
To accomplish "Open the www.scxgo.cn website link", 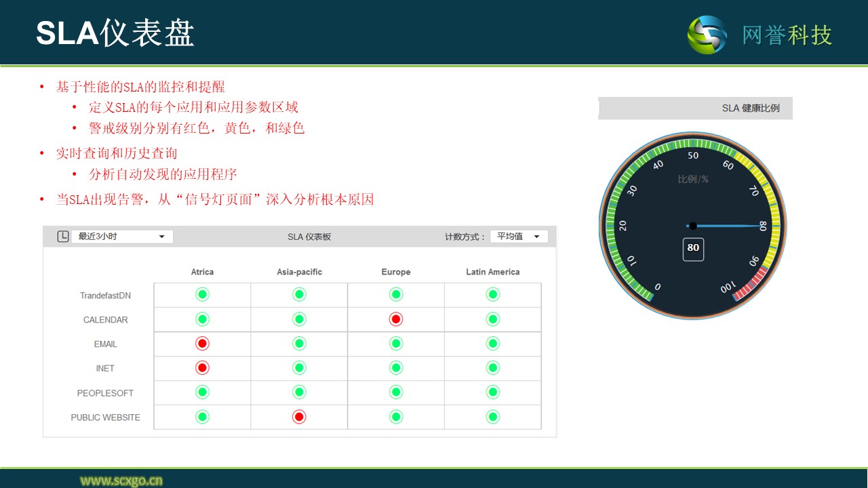I will [x=121, y=481].
